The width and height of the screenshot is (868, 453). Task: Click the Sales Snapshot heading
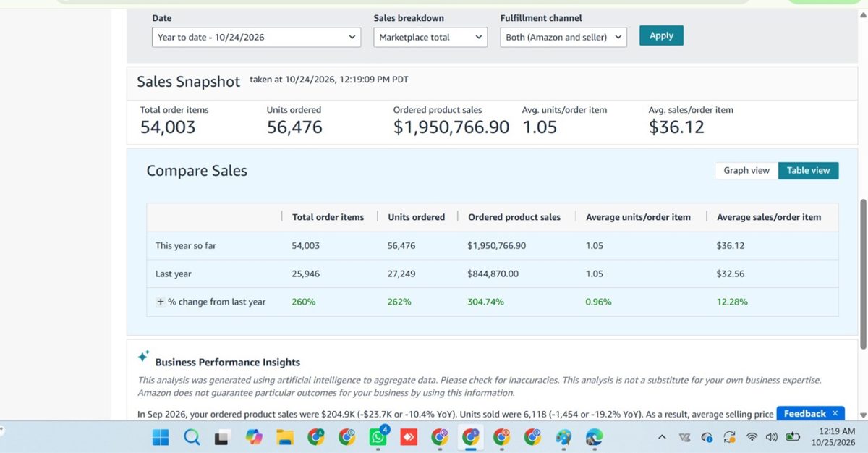pyautogui.click(x=189, y=82)
